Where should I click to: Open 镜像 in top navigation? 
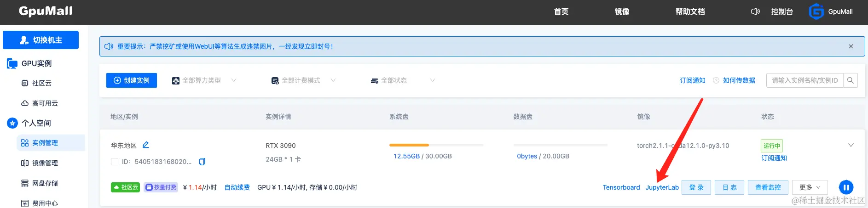(x=622, y=11)
